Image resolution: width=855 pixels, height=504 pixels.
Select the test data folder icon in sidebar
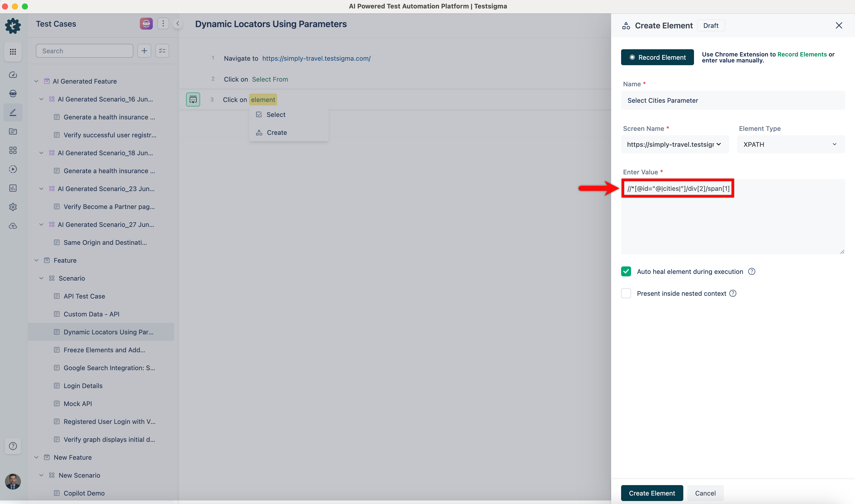[x=13, y=131]
